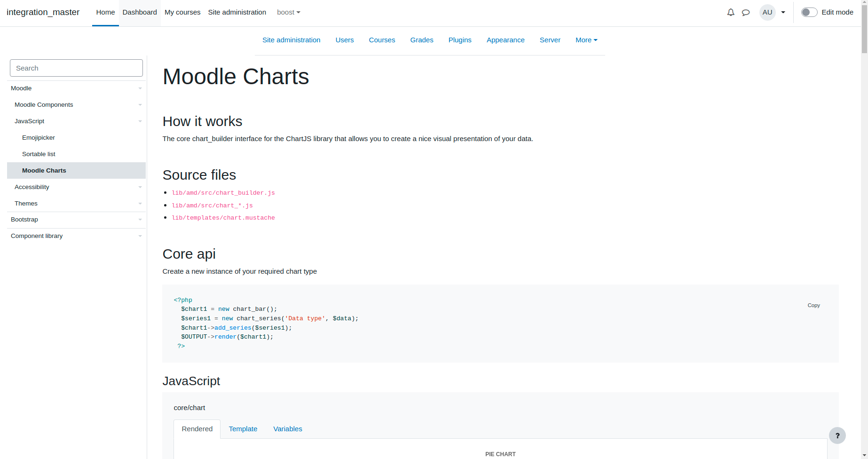Click the PIE CHART title text
Screen dimensions: 868x459
point(500,454)
